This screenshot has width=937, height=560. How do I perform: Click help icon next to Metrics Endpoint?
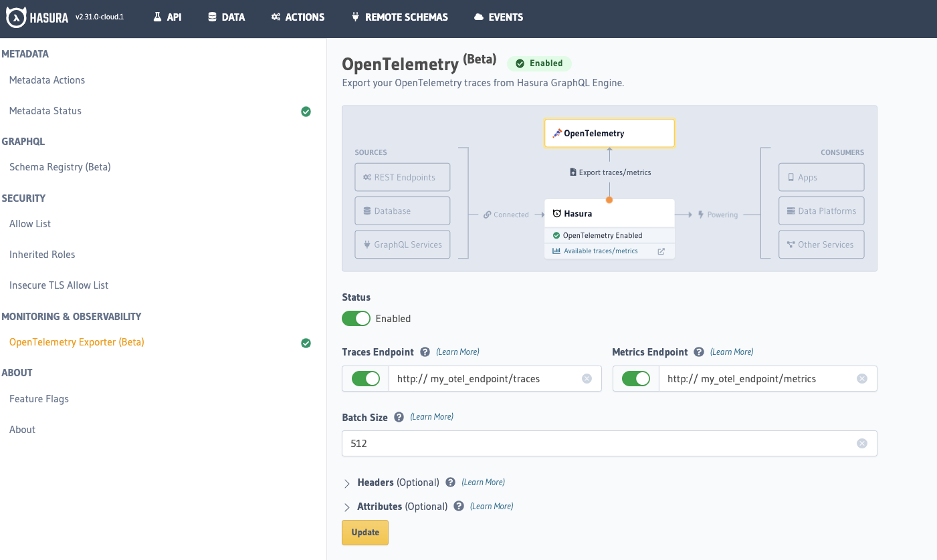point(699,352)
